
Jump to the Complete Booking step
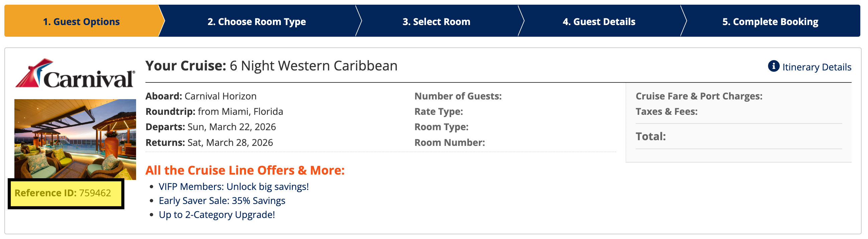point(770,22)
